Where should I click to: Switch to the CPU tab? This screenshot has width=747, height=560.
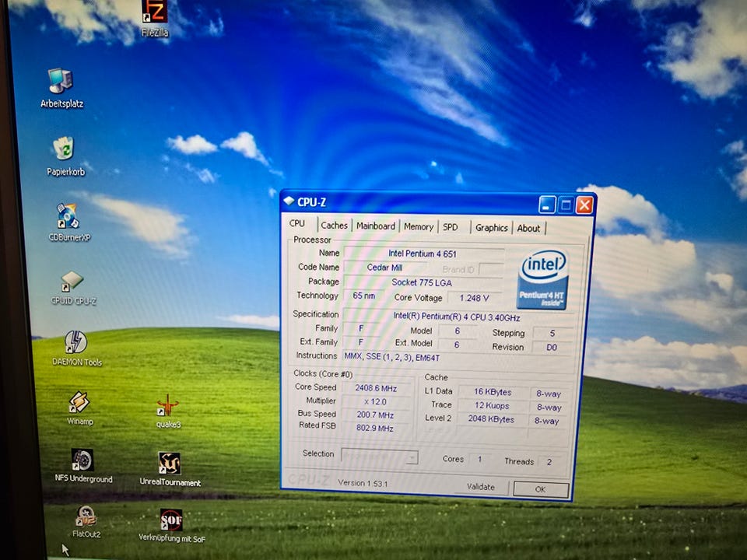point(297,223)
